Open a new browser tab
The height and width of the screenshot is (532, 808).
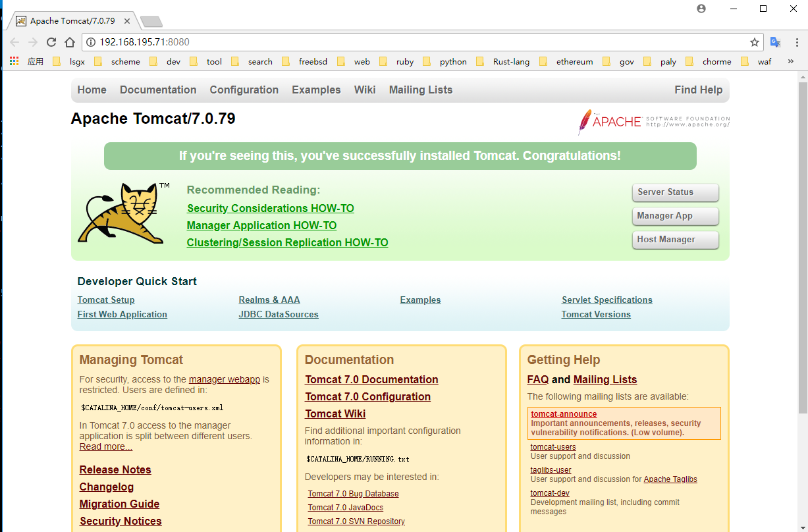click(151, 22)
